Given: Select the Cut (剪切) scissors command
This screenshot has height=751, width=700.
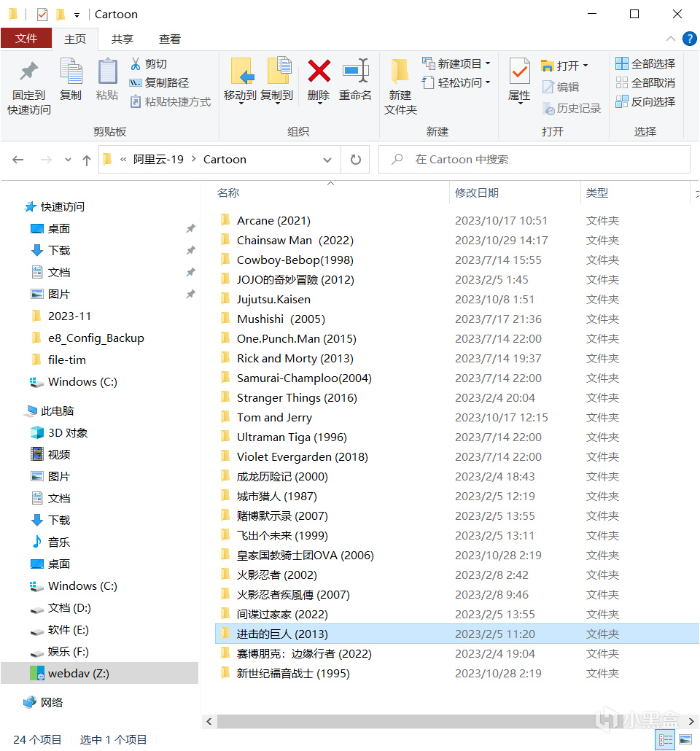Looking at the screenshot, I should click(x=149, y=63).
